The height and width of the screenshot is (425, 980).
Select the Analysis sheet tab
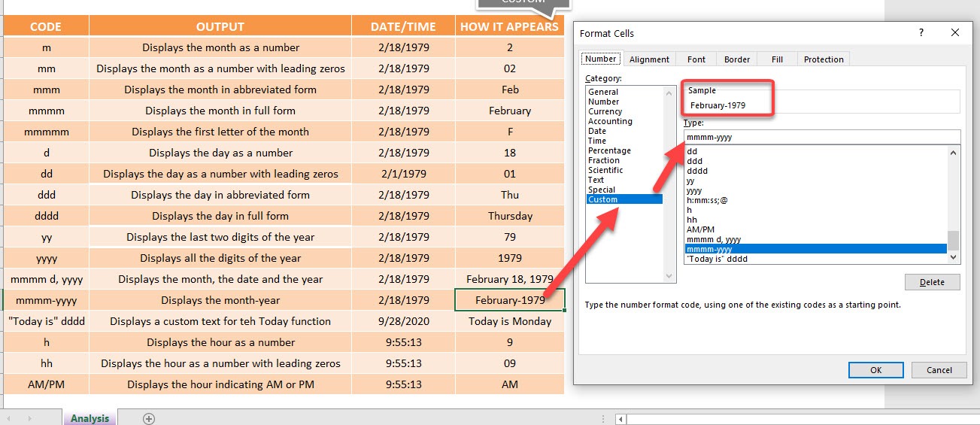pos(90,418)
